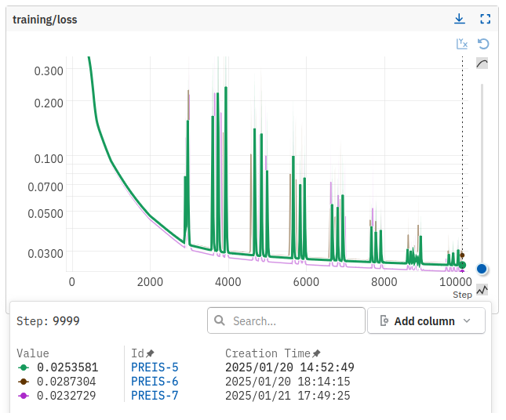Open the PREIS-6 run link
This screenshot has height=420, width=506.
(155, 381)
